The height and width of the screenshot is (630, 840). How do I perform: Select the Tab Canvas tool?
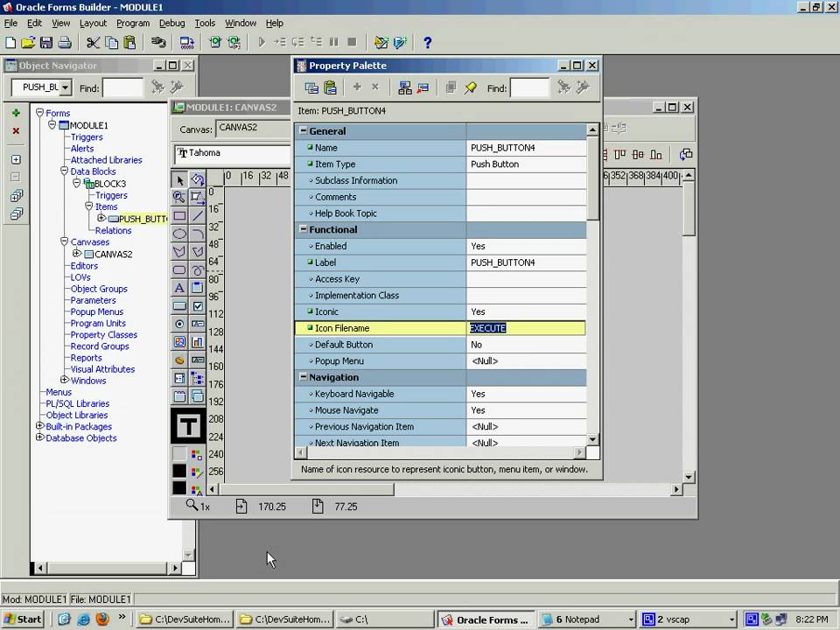[x=179, y=396]
